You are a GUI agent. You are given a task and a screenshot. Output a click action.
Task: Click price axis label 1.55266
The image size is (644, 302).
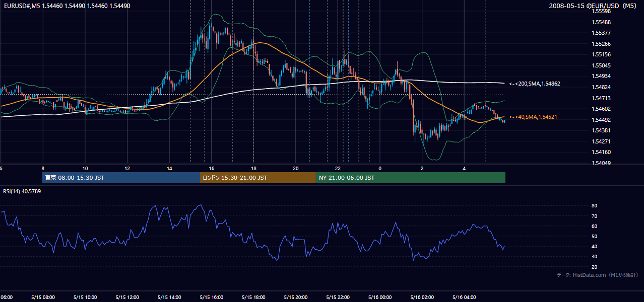pyautogui.click(x=602, y=44)
